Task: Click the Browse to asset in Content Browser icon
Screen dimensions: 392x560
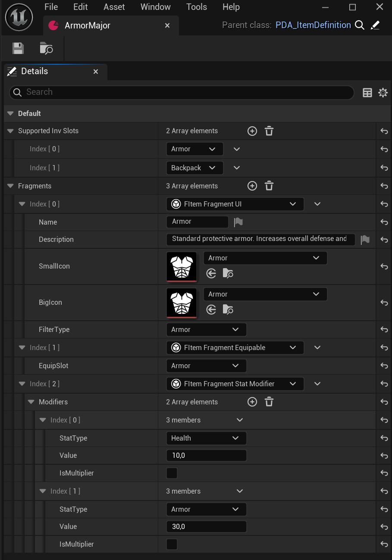Action: pyautogui.click(x=46, y=48)
